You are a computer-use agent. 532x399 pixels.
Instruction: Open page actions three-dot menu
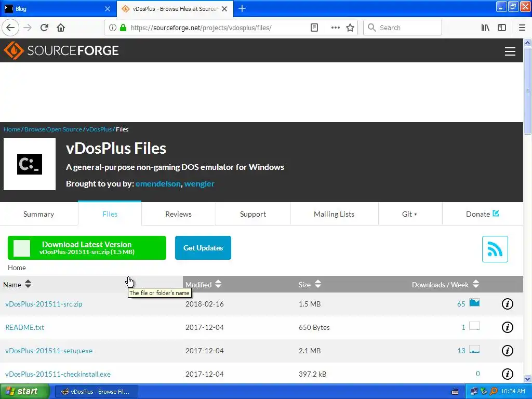coord(335,28)
